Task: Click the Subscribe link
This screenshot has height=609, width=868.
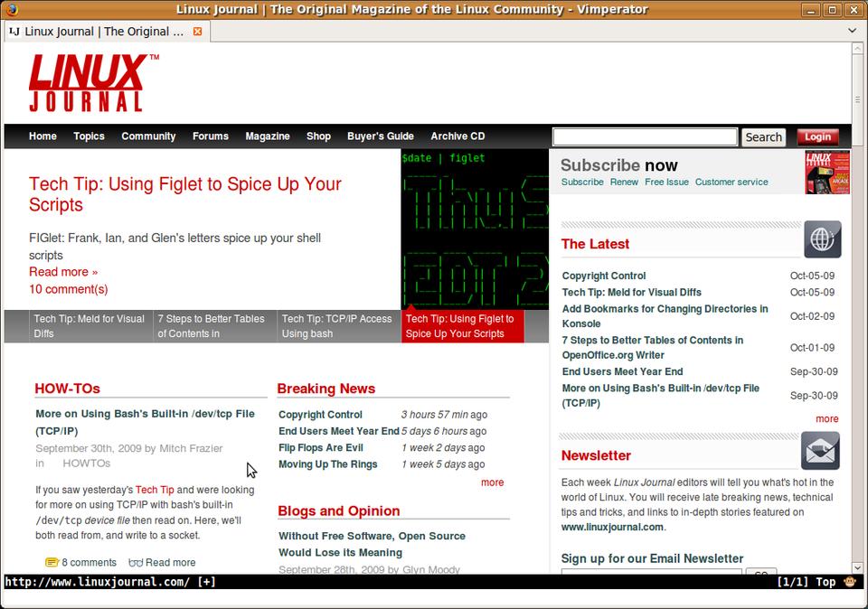Action: pos(582,182)
